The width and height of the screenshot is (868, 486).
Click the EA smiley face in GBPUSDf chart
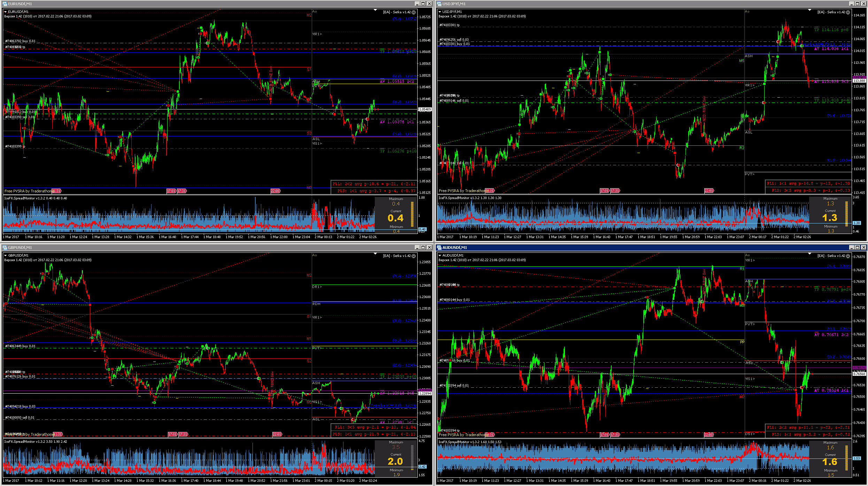coord(414,256)
